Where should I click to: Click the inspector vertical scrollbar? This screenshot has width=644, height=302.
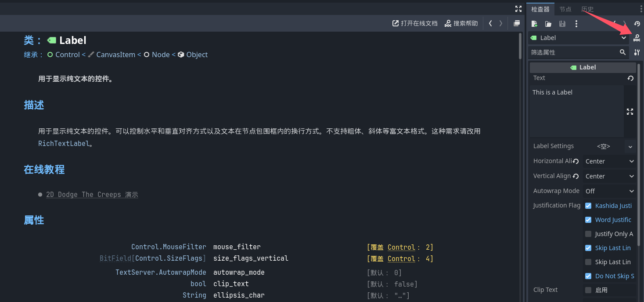tap(639, 154)
